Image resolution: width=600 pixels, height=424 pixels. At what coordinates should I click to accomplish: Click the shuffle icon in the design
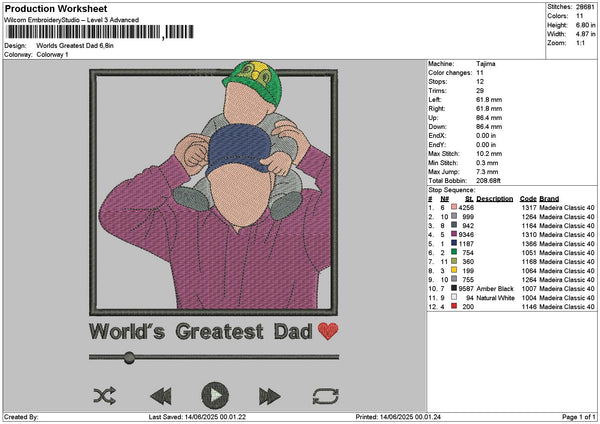point(104,395)
